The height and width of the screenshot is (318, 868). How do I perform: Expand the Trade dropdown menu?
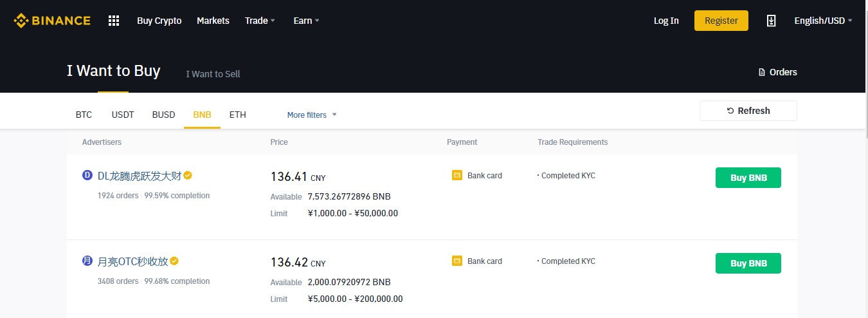tap(260, 21)
